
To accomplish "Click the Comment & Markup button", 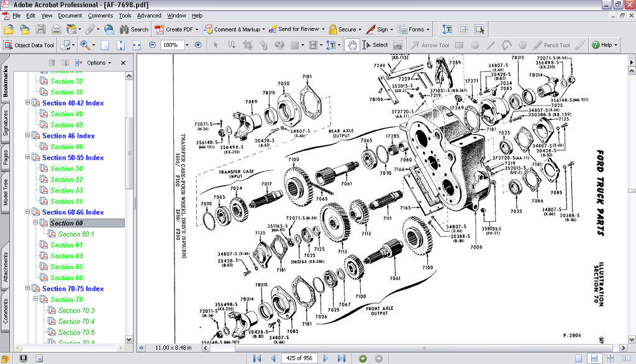I will pyautogui.click(x=236, y=29).
